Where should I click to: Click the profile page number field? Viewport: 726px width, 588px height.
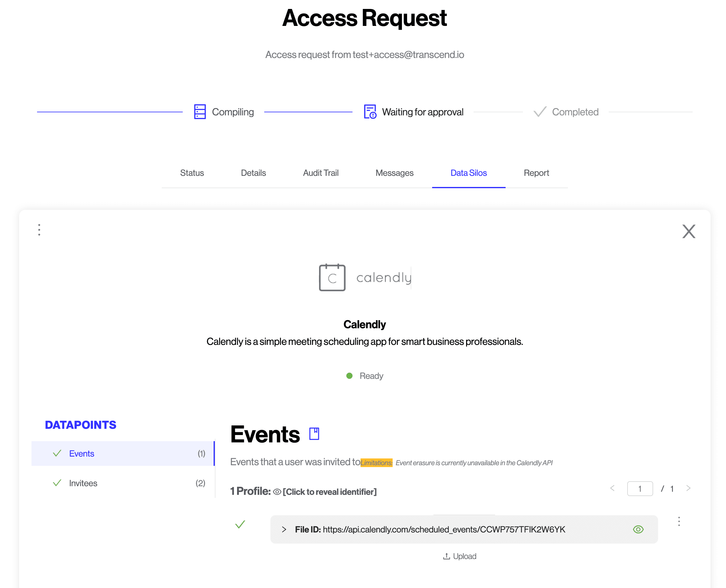click(x=639, y=488)
